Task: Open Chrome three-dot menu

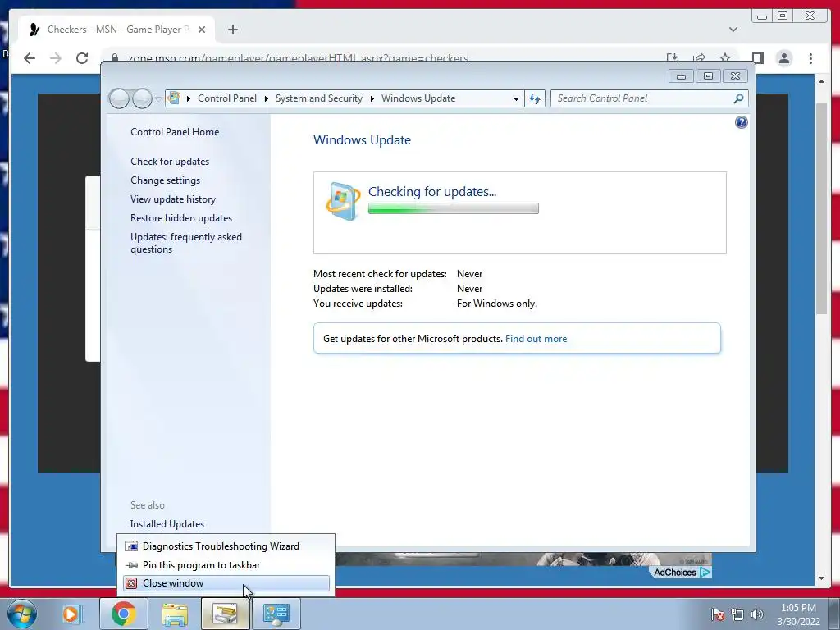Action: (810, 58)
